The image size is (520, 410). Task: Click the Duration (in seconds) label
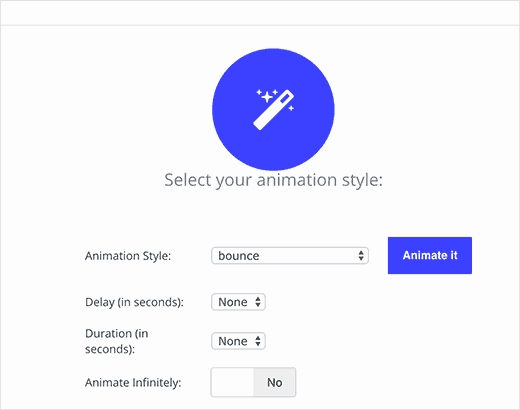(117, 341)
